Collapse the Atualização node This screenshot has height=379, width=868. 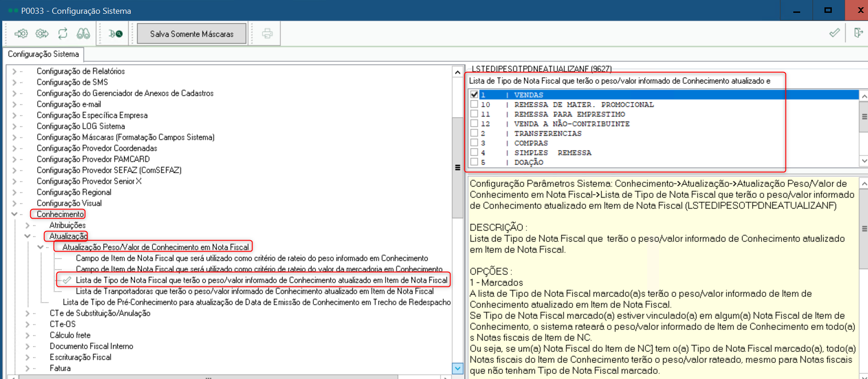[x=27, y=236]
